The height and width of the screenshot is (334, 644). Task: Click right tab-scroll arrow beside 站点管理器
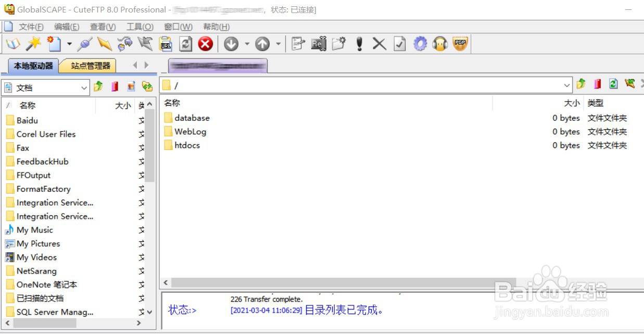click(147, 65)
